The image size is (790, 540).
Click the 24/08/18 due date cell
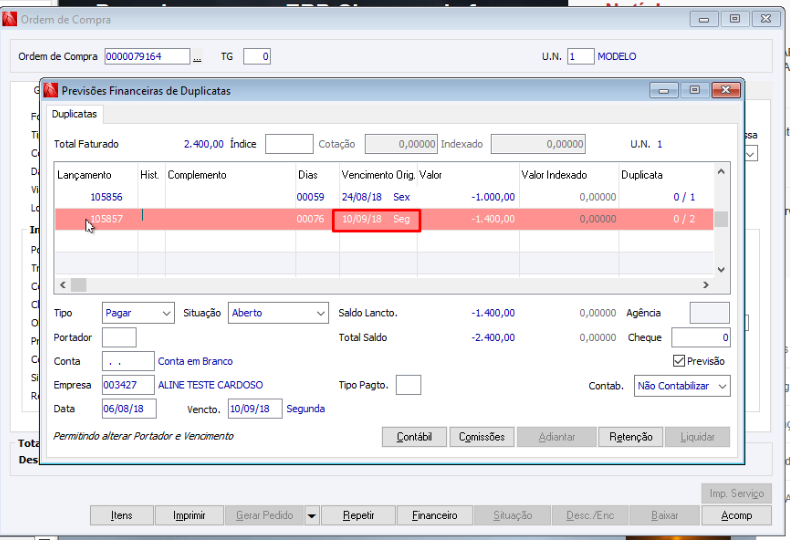click(x=362, y=197)
